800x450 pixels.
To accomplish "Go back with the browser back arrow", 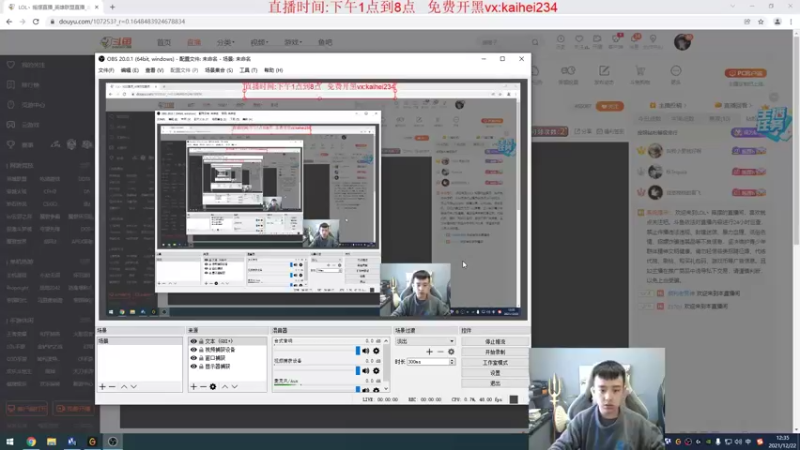I will click(9, 21).
